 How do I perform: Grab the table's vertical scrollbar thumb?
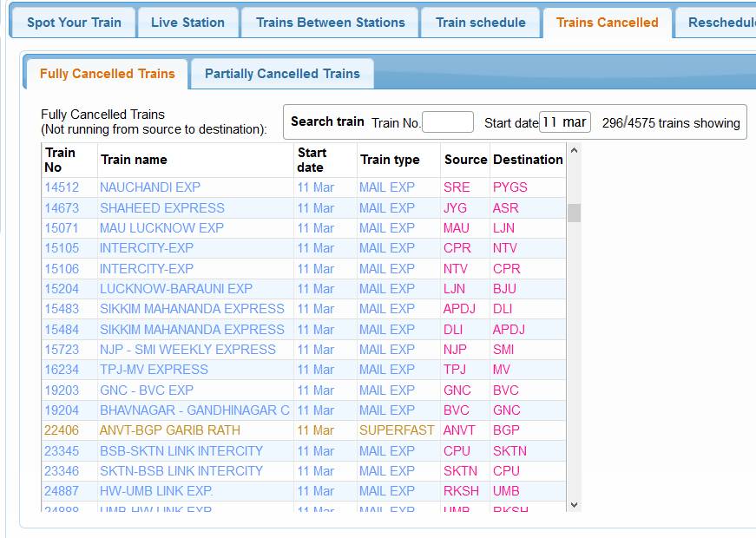574,213
